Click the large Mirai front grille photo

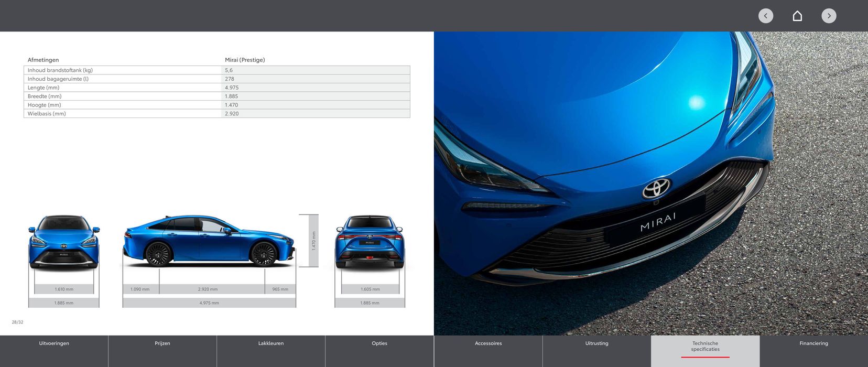point(650,183)
